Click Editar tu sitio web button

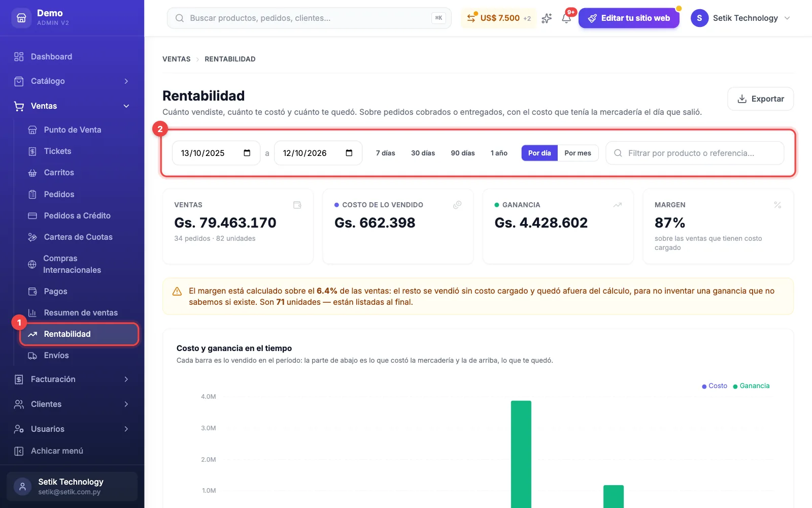coord(629,18)
